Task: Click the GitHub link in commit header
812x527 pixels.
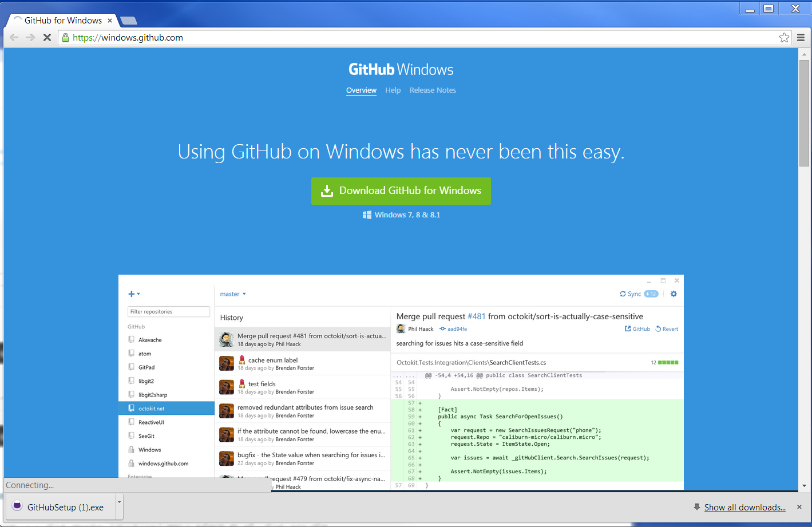Action: tap(637, 329)
